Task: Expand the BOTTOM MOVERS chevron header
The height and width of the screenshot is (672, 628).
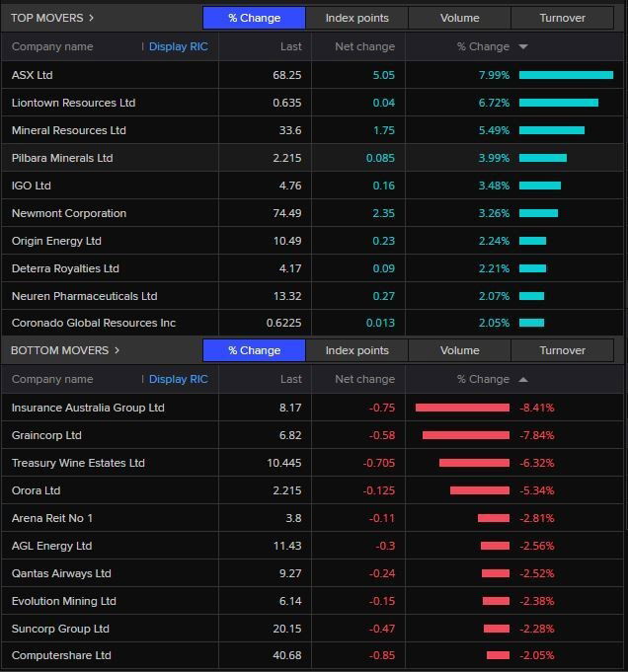Action: pos(117,350)
